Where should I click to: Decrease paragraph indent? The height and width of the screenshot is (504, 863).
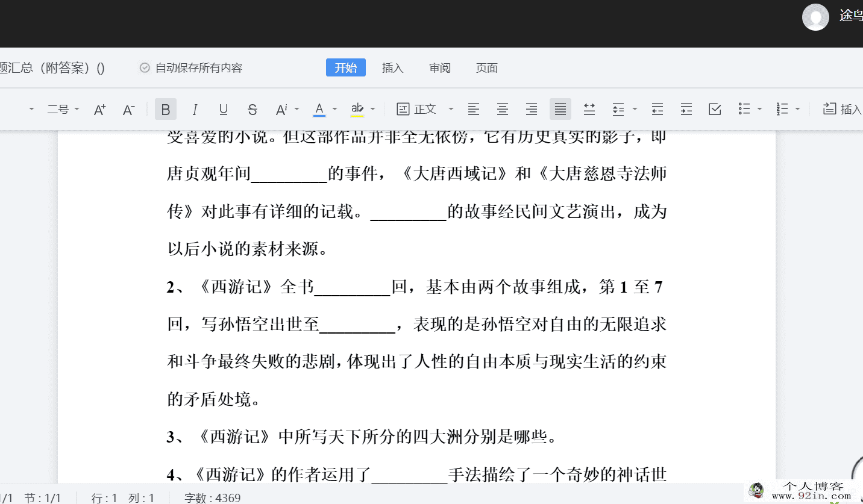[x=657, y=109]
